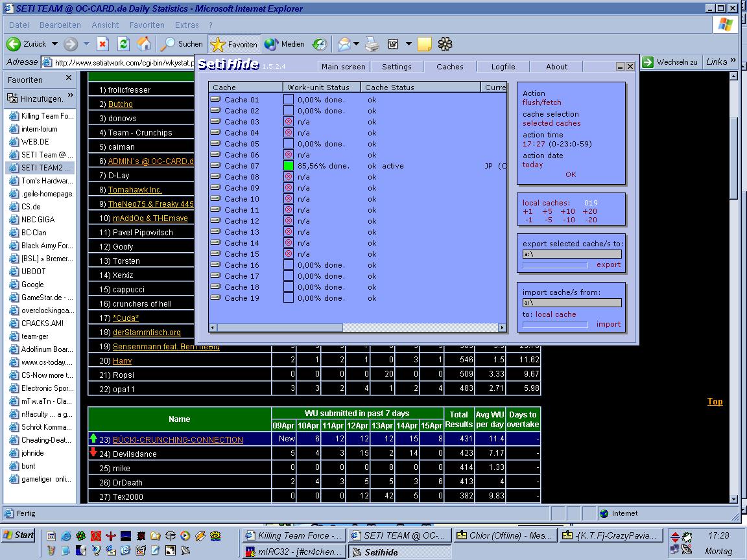Click the IE Back arrow icon
This screenshot has width=747, height=560.
tap(14, 44)
